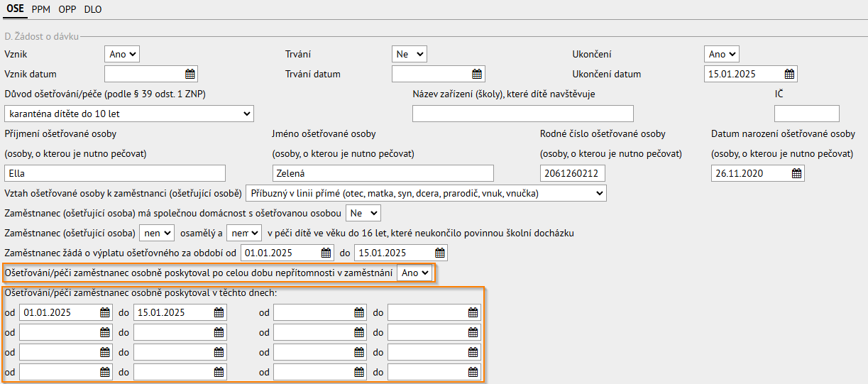Viewport: 868px width, 384px height.
Task: Open calendar of second-row right do field in days grid
Action: click(473, 332)
